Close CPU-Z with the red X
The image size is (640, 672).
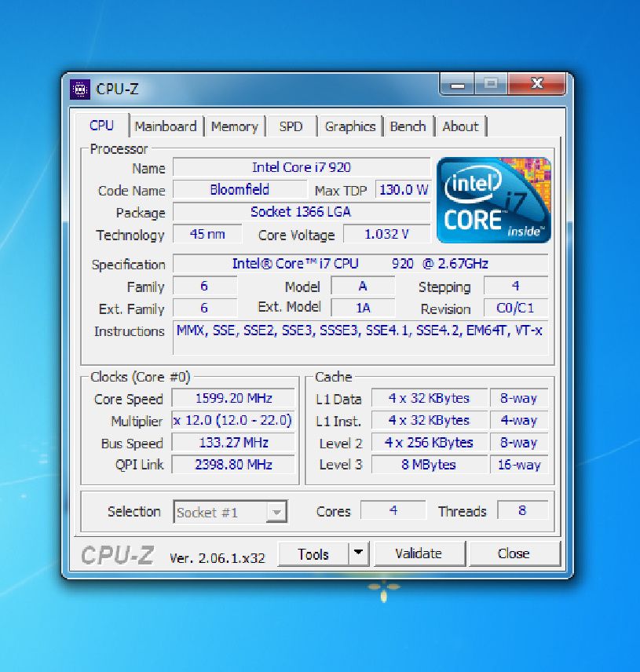click(536, 83)
